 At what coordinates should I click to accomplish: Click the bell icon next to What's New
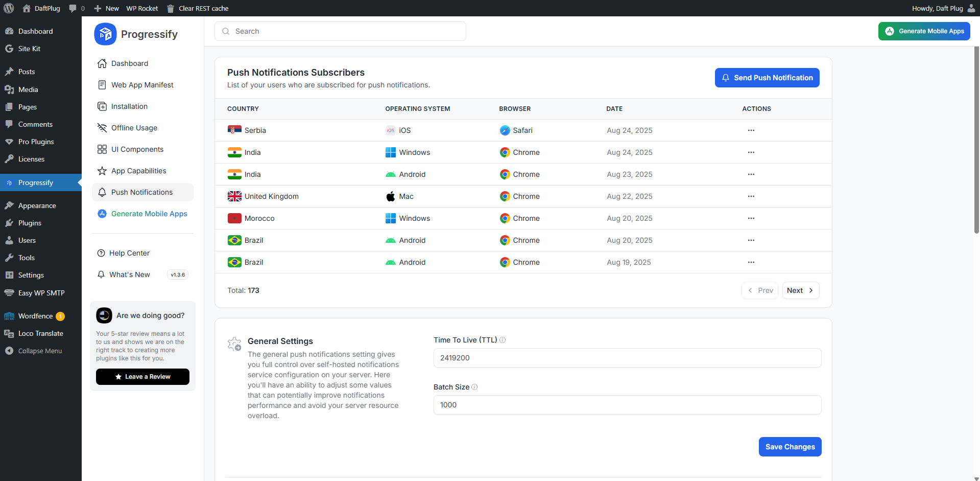(x=102, y=274)
